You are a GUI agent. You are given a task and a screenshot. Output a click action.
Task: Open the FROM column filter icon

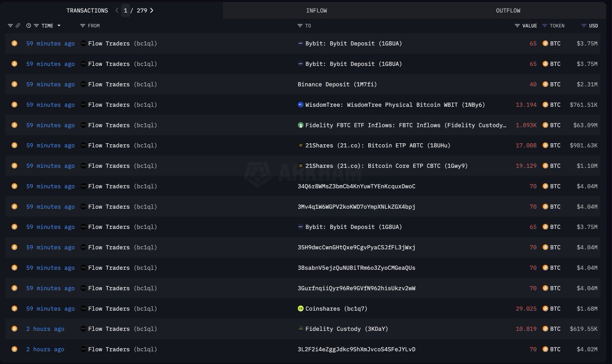pos(83,25)
